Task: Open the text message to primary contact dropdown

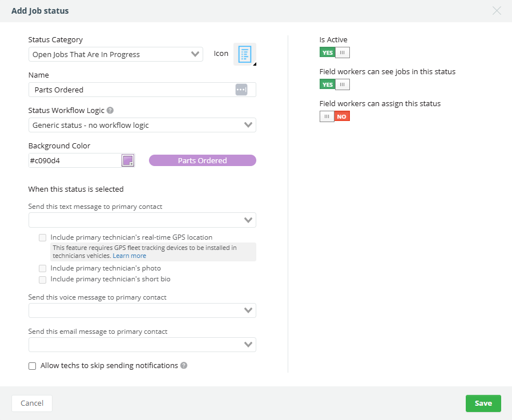Action: point(142,220)
